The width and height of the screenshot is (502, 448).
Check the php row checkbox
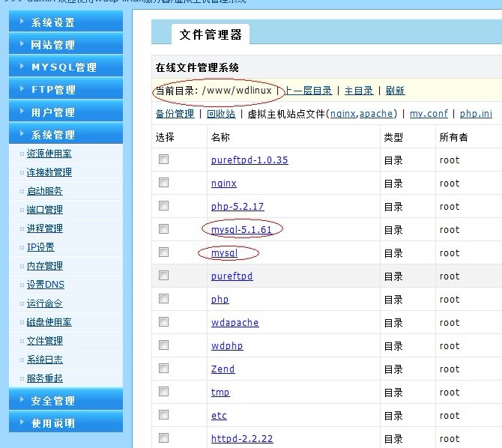point(163,299)
